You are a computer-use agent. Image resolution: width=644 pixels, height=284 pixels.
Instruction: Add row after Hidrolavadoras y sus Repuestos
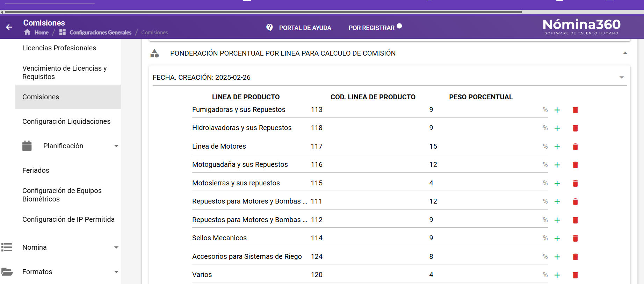coord(557,128)
